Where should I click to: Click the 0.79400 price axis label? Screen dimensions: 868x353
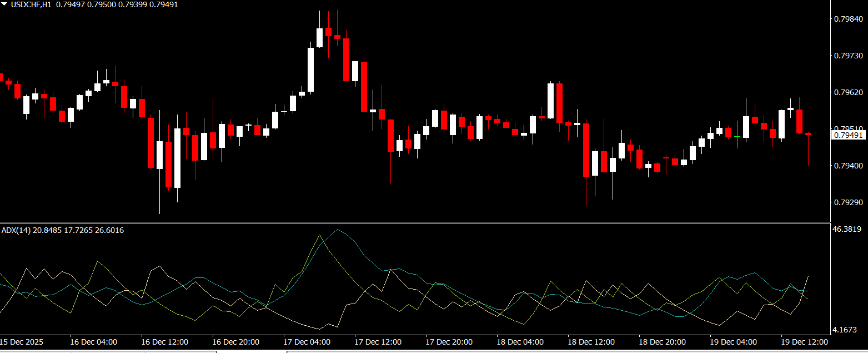(x=848, y=166)
